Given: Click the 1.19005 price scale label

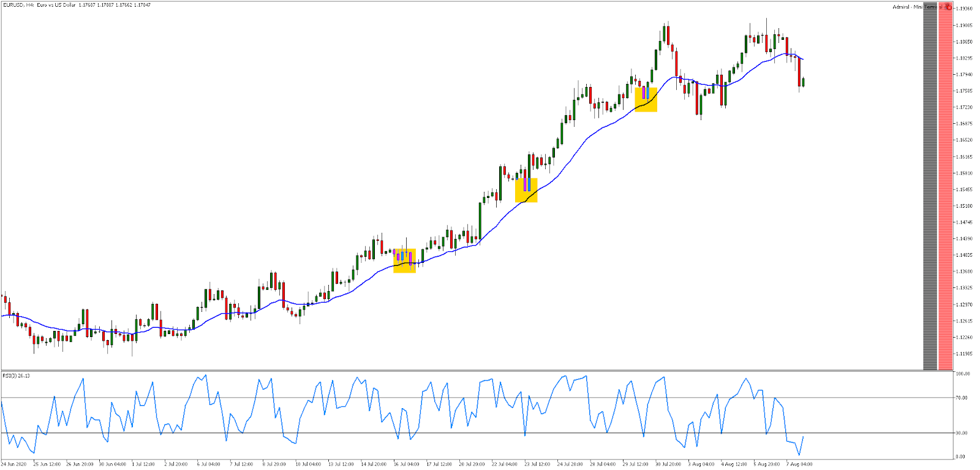Looking at the screenshot, I should [x=965, y=25].
